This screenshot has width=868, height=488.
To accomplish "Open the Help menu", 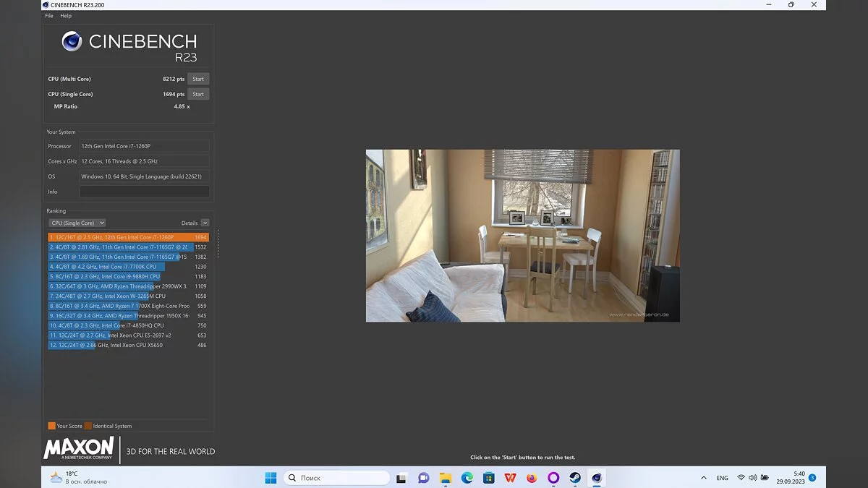I will [66, 16].
